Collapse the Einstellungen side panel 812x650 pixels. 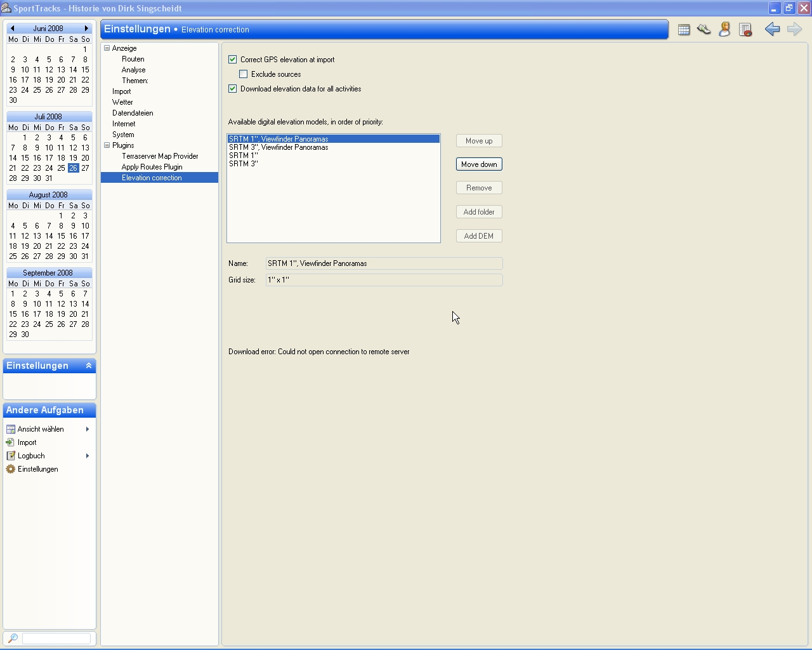[89, 366]
